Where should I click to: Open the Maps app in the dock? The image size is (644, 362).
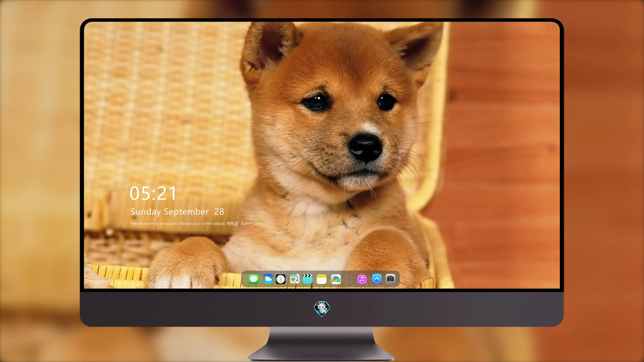(x=294, y=279)
